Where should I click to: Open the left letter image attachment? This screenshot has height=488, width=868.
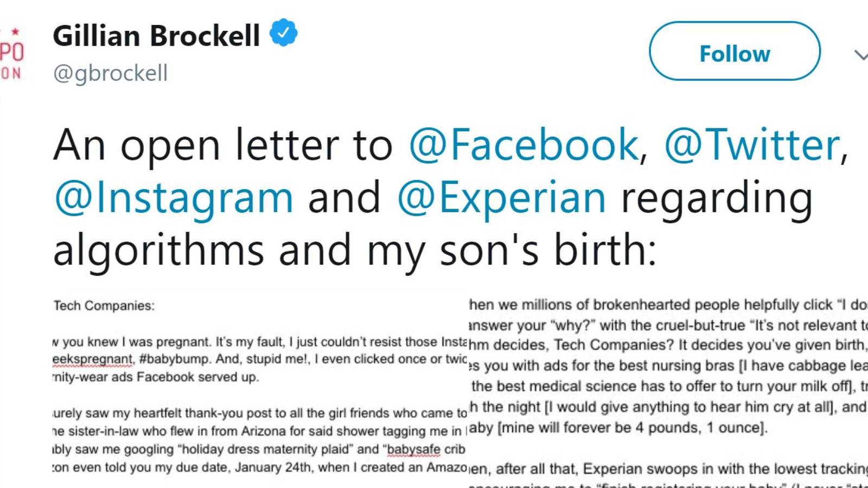[x=260, y=388]
